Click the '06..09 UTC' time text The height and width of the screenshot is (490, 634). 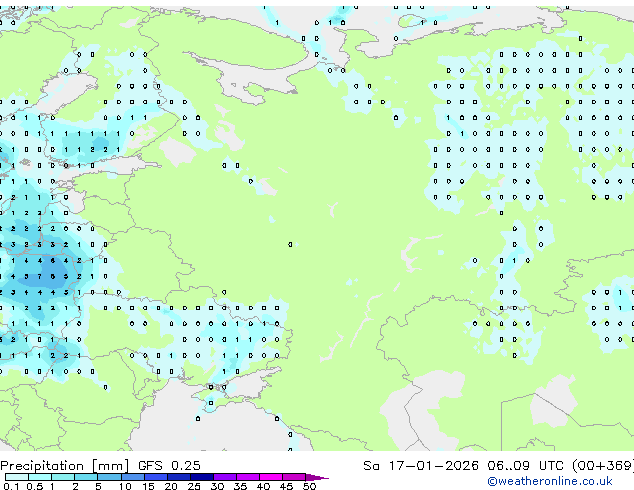click(x=525, y=466)
